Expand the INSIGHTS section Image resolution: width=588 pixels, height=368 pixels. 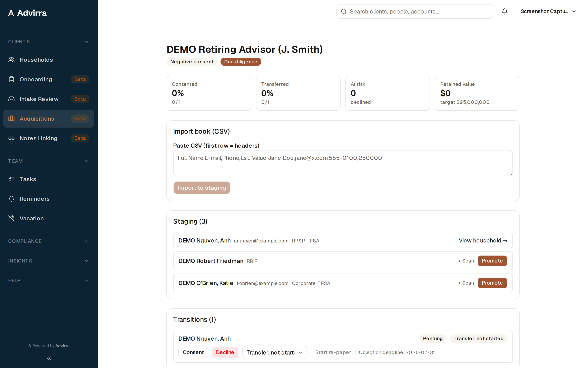tap(49, 261)
